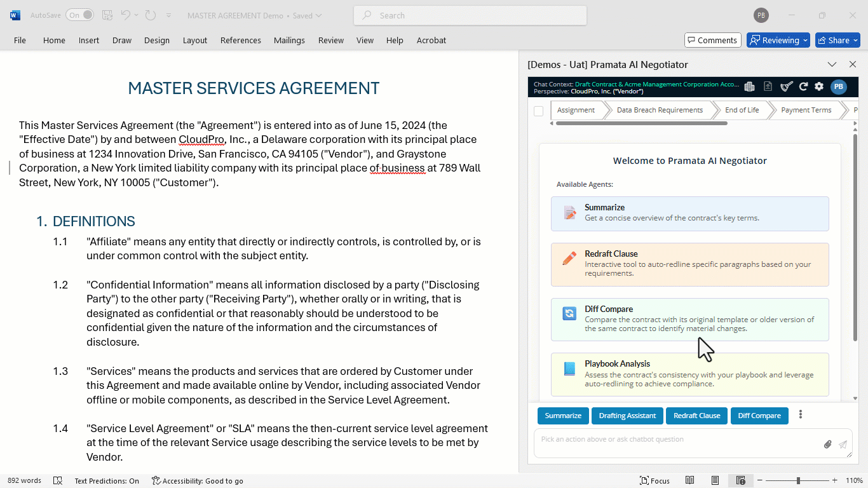Screen dimensions: 868x488
Task: Click the upload document icon in Pramata header
Action: [768, 87]
